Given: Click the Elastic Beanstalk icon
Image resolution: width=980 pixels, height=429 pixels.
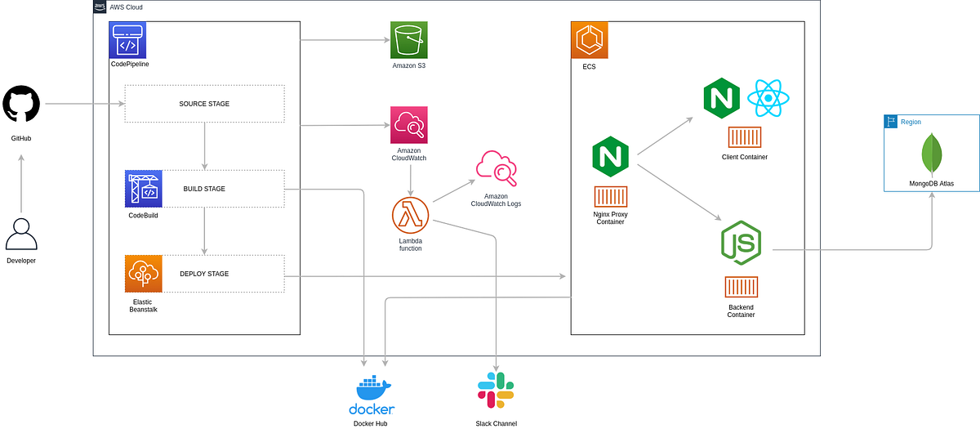Looking at the screenshot, I should tap(144, 274).
